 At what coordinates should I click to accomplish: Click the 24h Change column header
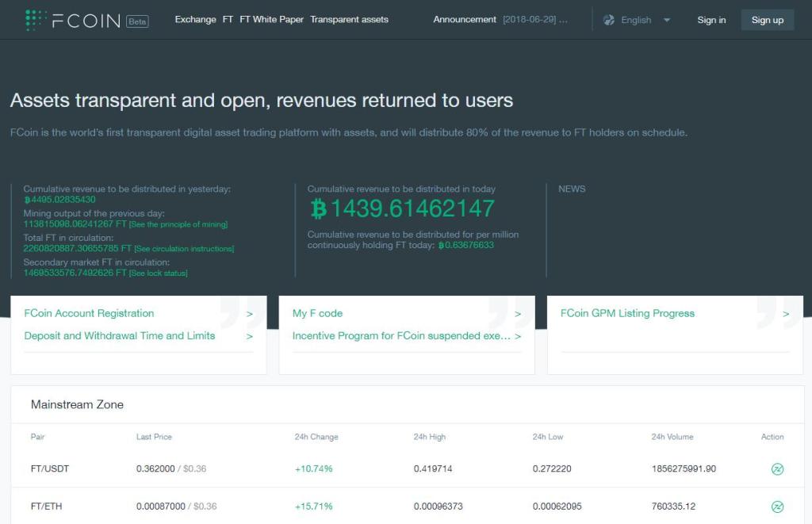[316, 437]
